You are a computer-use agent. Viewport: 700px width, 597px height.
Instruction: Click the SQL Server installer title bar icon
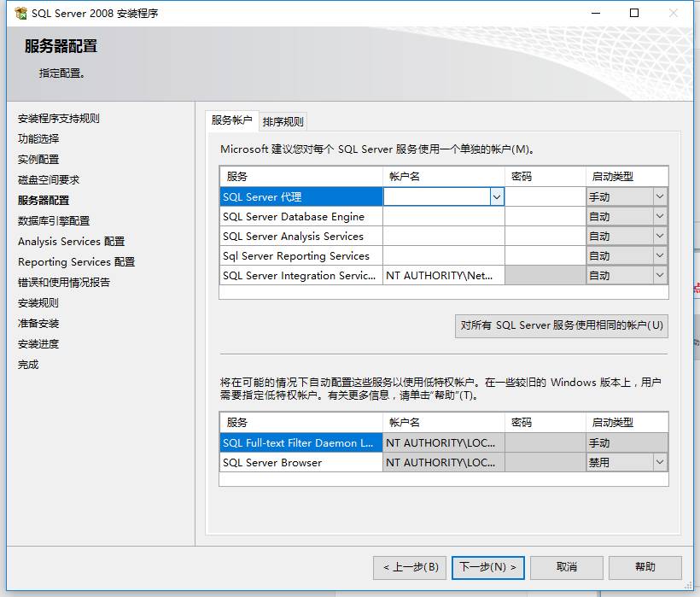[x=20, y=13]
